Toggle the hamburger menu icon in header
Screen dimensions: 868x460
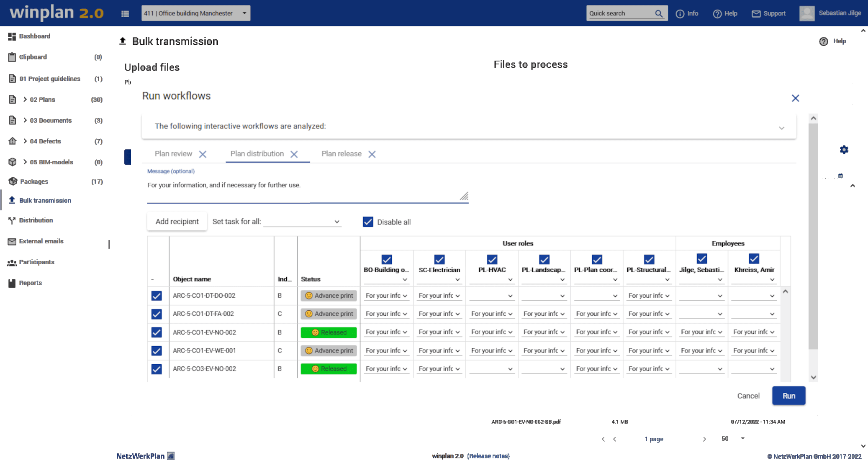click(x=125, y=13)
